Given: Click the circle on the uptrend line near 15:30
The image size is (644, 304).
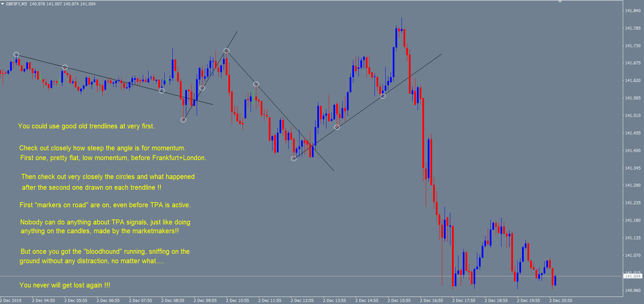Looking at the screenshot, I should tap(383, 96).
